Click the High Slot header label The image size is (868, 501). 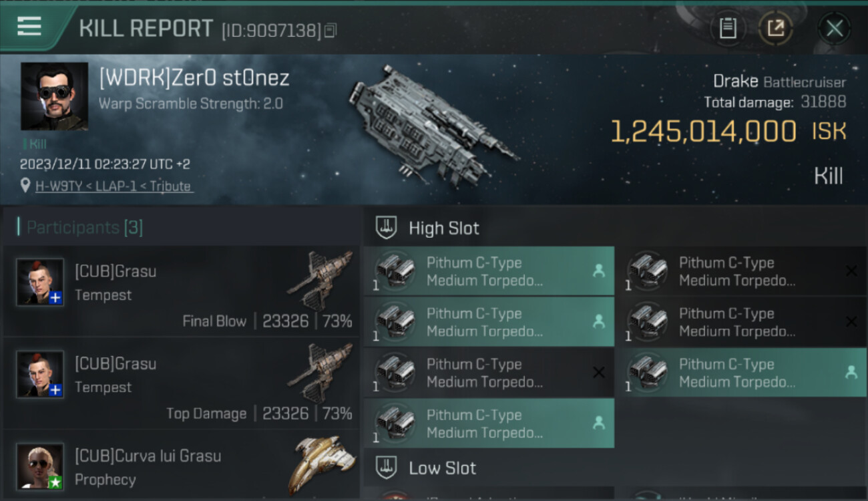click(x=444, y=228)
